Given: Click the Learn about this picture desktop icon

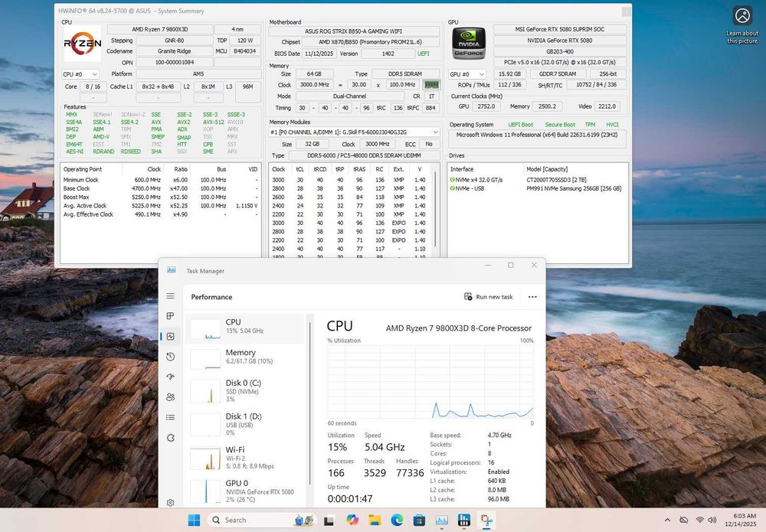Looking at the screenshot, I should [742, 25].
